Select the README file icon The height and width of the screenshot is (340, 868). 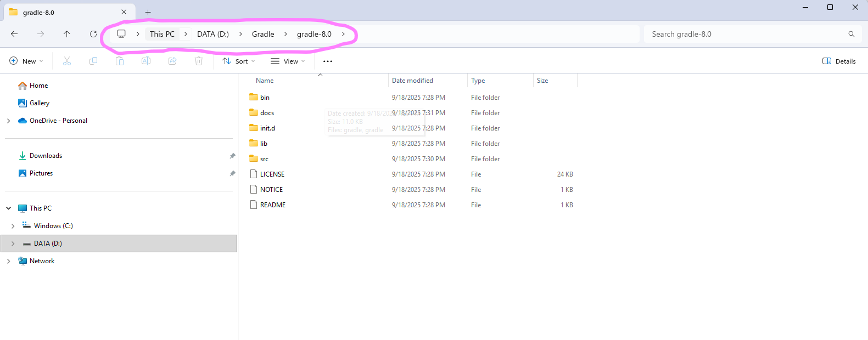(254, 205)
